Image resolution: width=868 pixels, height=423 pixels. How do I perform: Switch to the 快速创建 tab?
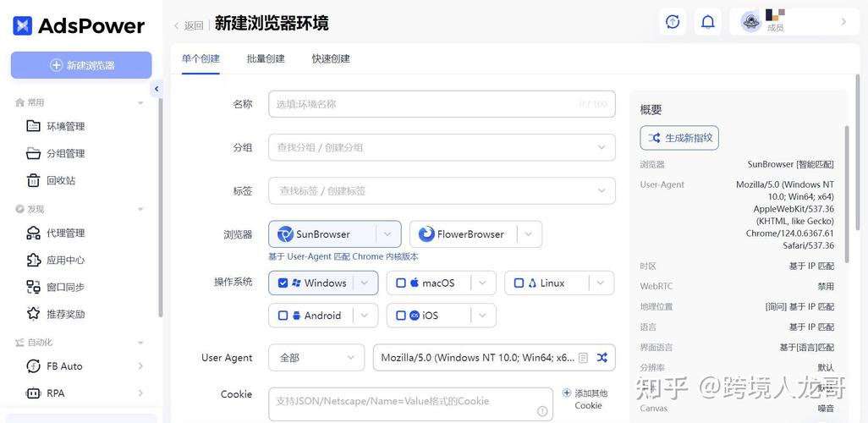pos(331,58)
